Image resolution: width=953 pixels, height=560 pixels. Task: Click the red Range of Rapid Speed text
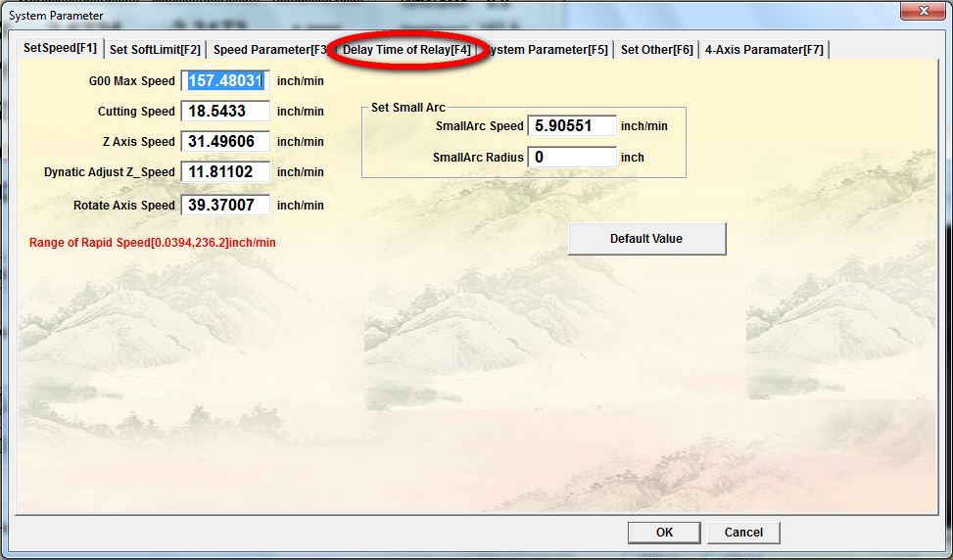tap(153, 243)
